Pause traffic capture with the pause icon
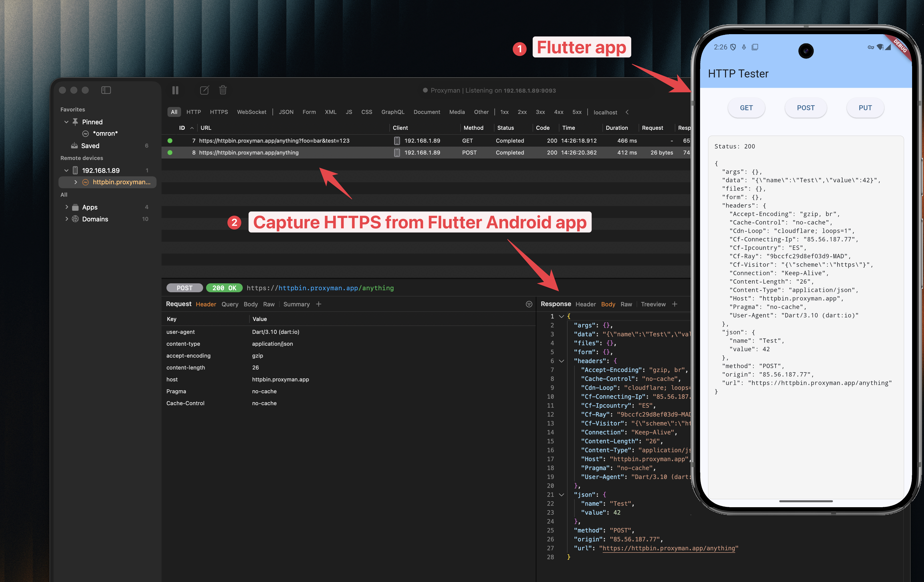The width and height of the screenshot is (924, 582). click(175, 90)
